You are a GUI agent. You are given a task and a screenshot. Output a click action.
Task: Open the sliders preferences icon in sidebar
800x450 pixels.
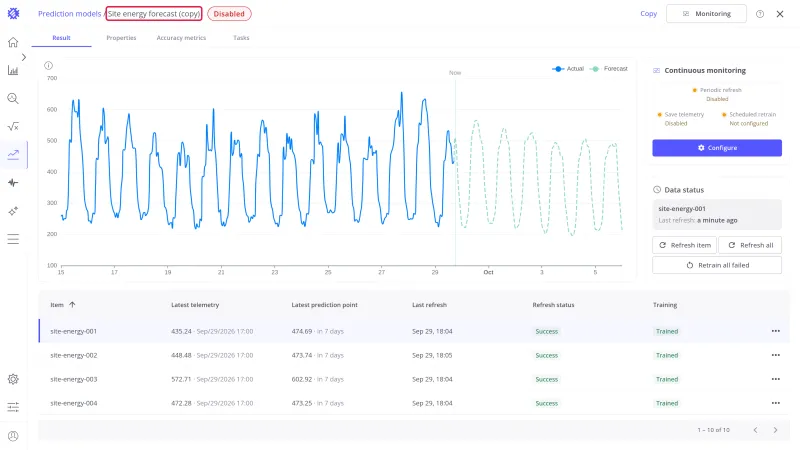point(13,407)
